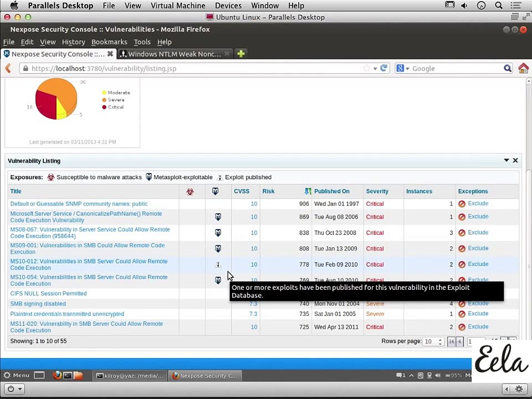Click the Critical slice of pie chart
The width and height of the screenshot is (532, 399).
click(46, 104)
